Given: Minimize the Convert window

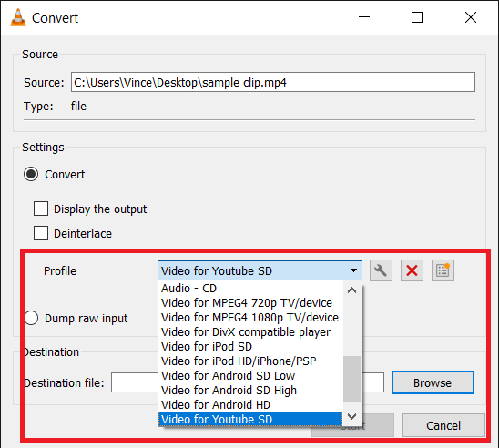Looking at the screenshot, I should click(364, 17).
